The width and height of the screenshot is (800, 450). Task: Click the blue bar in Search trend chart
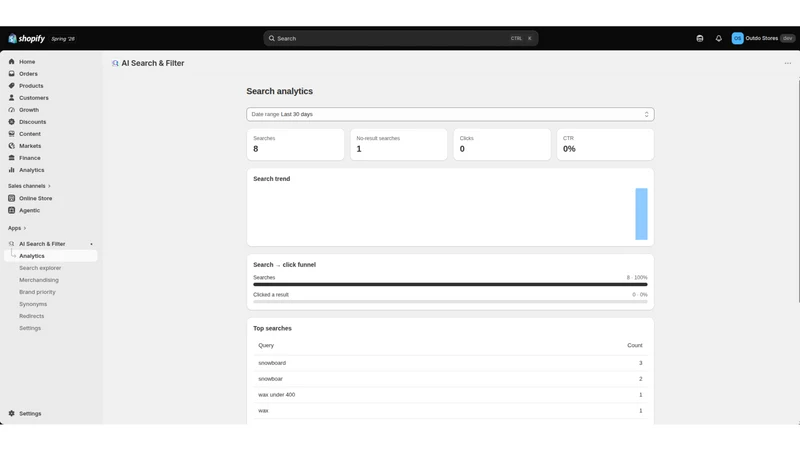(x=641, y=214)
